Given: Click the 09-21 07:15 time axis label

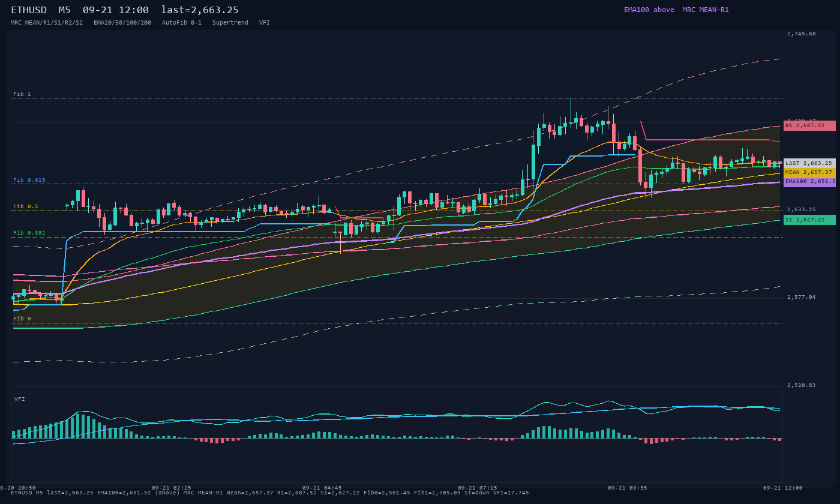Looking at the screenshot, I should 478,488.
